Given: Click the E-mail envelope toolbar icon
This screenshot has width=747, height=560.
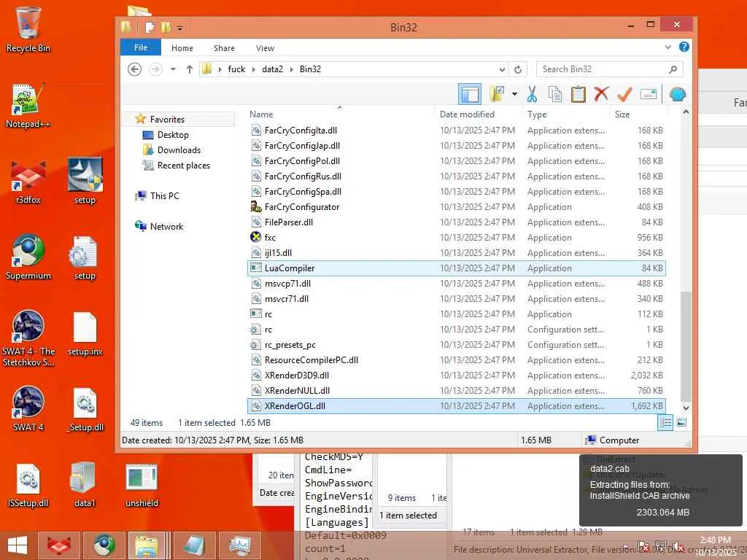Looking at the screenshot, I should 649,94.
